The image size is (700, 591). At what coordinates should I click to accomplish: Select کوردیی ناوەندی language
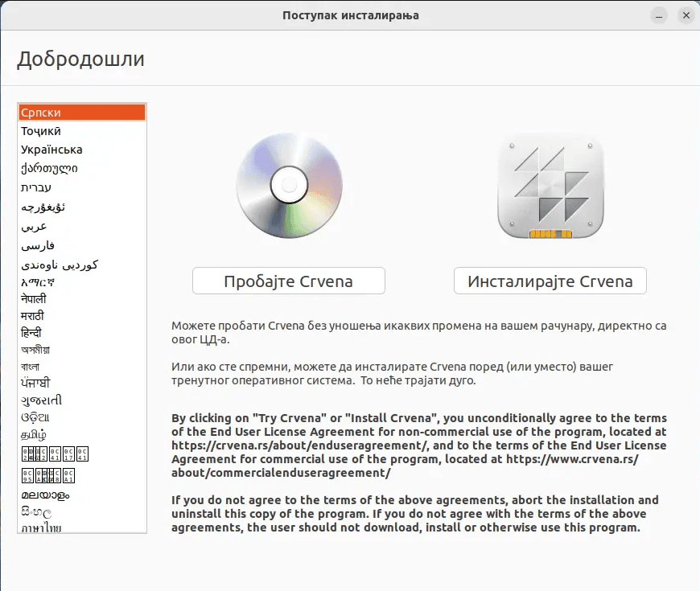click(x=82, y=265)
